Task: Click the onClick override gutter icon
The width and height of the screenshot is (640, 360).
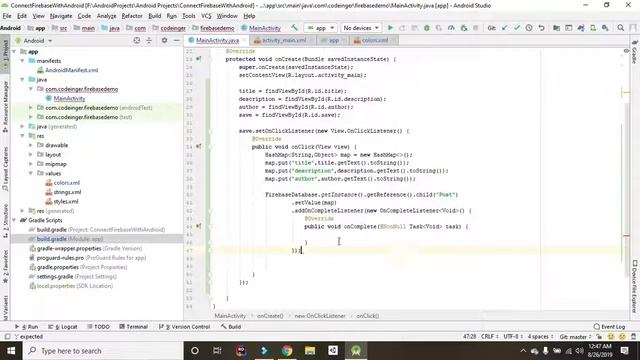Action: pos(198,147)
